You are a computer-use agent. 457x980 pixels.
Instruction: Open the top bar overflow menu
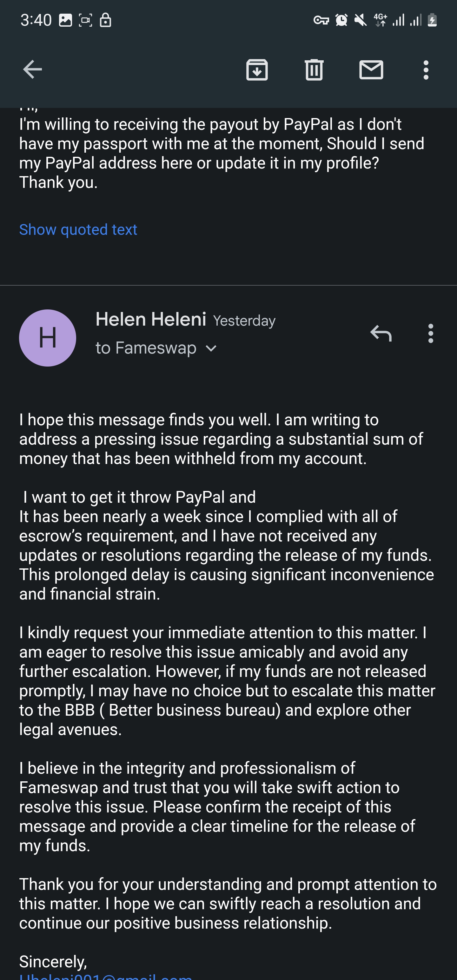pyautogui.click(x=426, y=70)
